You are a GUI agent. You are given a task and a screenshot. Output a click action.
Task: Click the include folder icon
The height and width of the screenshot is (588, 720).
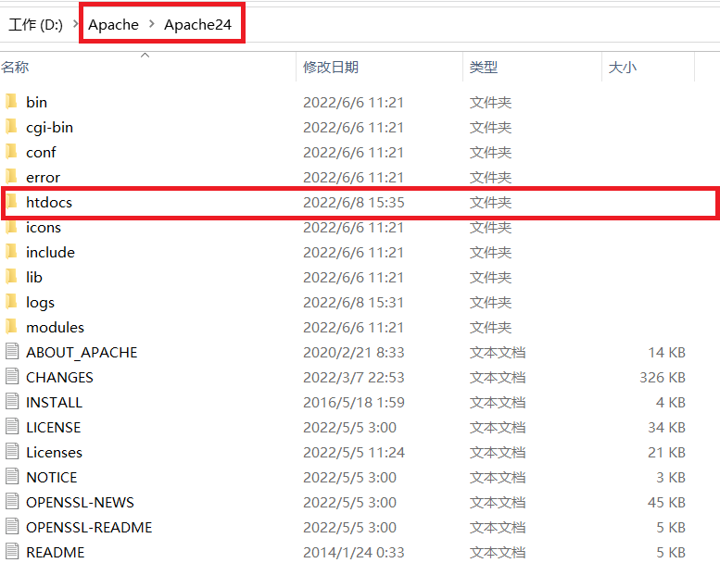(11, 252)
